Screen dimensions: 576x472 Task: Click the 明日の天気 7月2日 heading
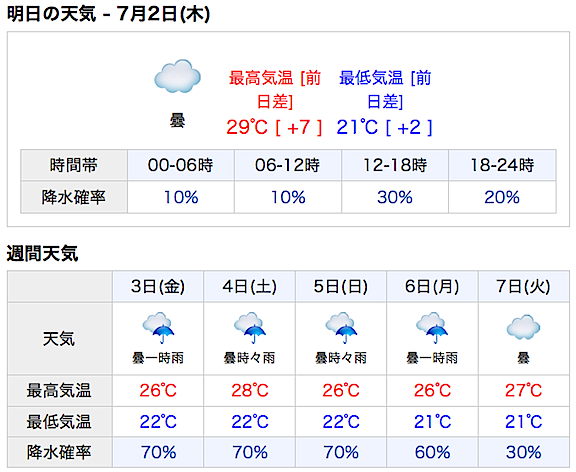click(x=108, y=15)
